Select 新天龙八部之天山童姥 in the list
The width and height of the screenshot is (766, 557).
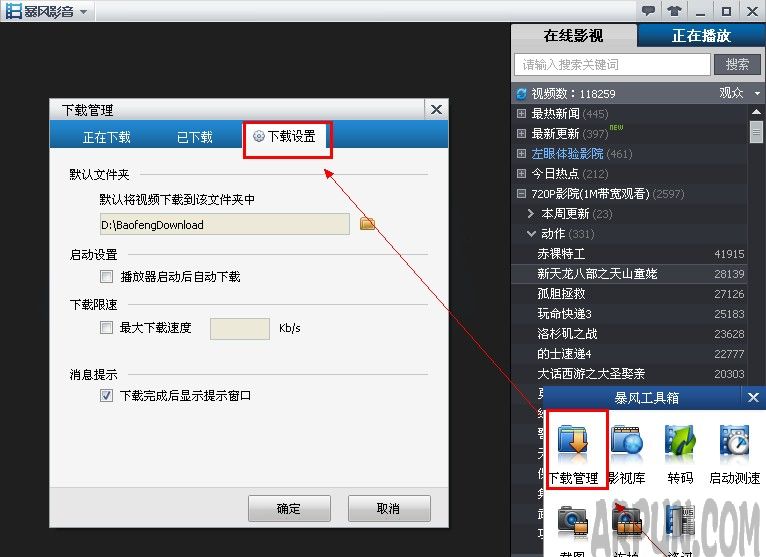pos(629,274)
